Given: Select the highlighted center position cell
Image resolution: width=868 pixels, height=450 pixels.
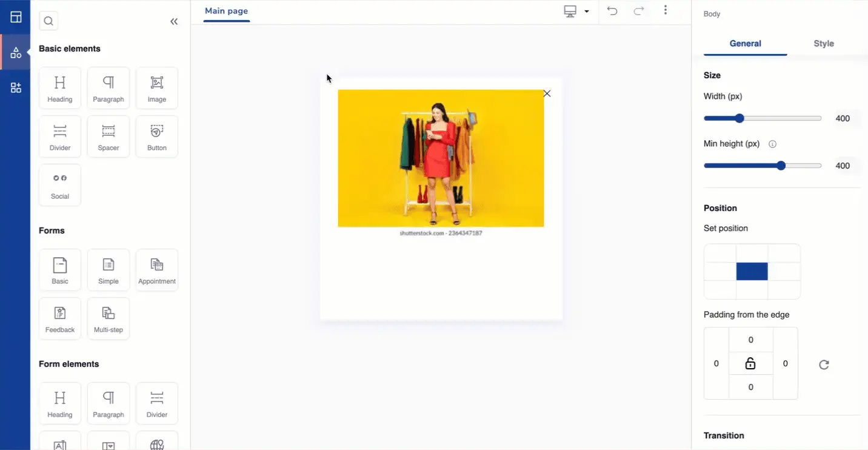Looking at the screenshot, I should coord(752,272).
